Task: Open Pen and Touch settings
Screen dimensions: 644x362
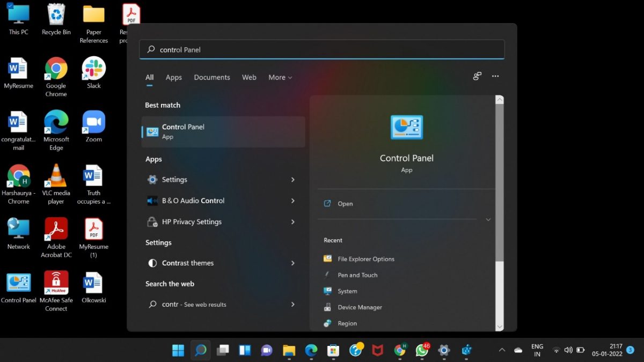Action: tap(357, 275)
